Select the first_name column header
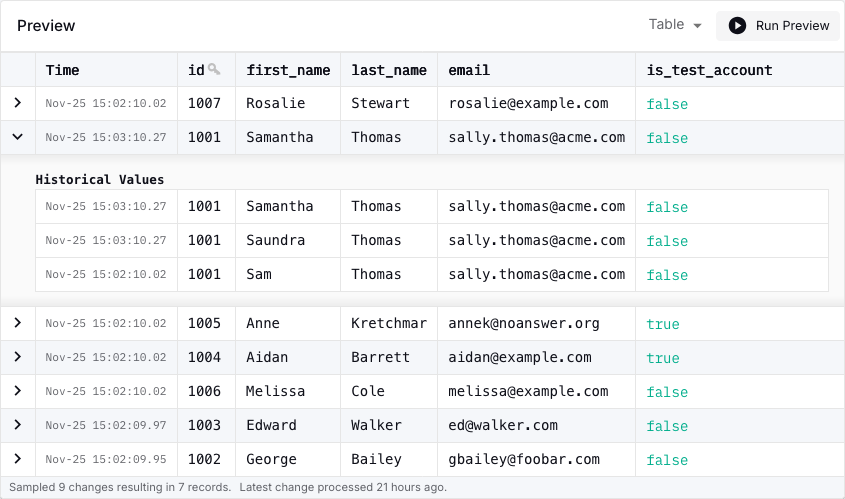This screenshot has height=499, width=845. coord(288,70)
